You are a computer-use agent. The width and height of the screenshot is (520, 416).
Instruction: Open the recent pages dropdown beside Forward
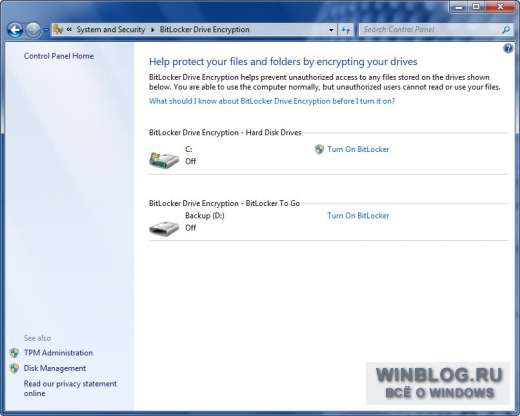tap(46, 30)
